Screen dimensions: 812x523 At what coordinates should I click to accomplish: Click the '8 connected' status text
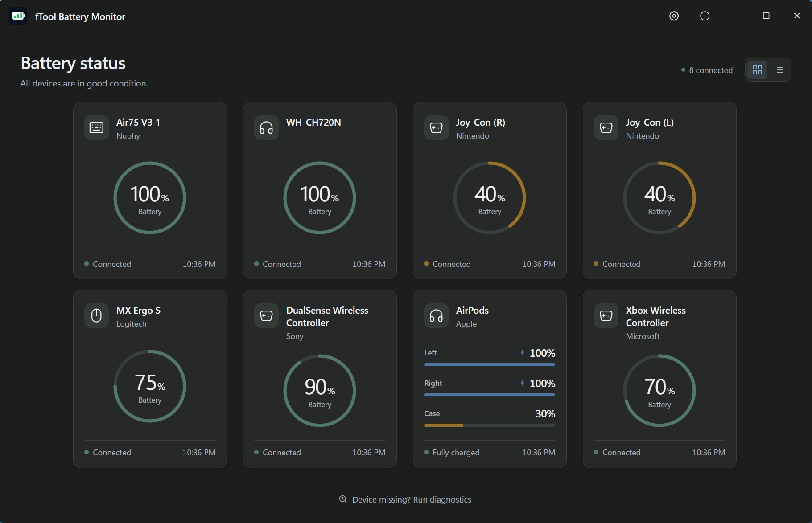[x=711, y=70]
